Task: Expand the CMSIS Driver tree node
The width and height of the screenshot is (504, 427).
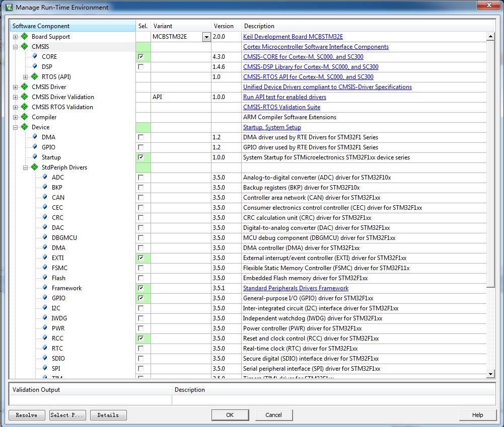Action: click(x=15, y=87)
